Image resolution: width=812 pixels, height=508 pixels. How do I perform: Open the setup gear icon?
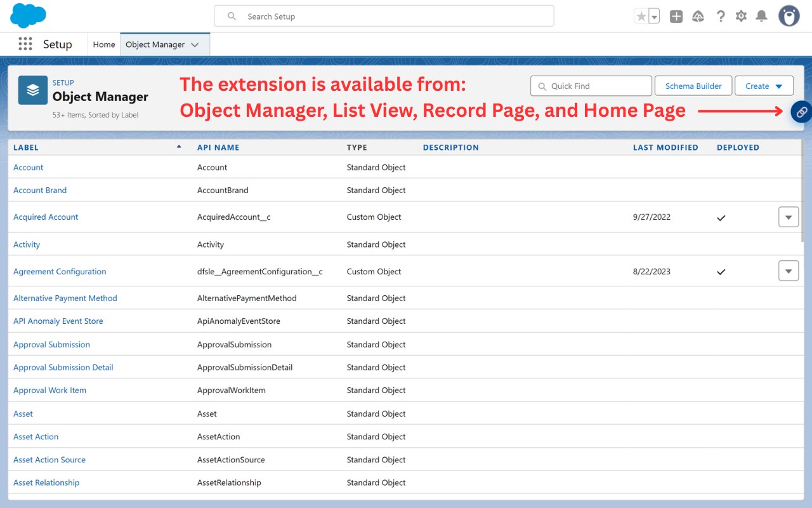pos(741,17)
